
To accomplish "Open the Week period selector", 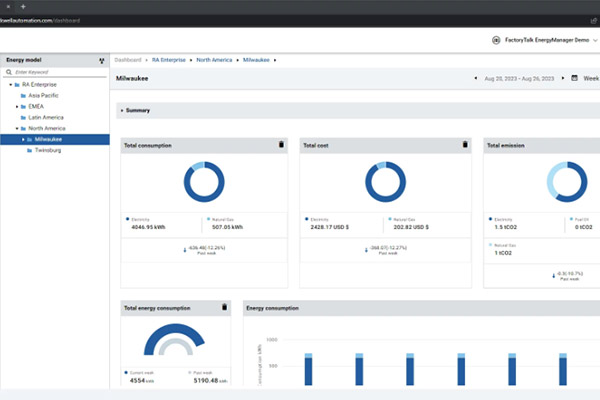I will click(591, 78).
